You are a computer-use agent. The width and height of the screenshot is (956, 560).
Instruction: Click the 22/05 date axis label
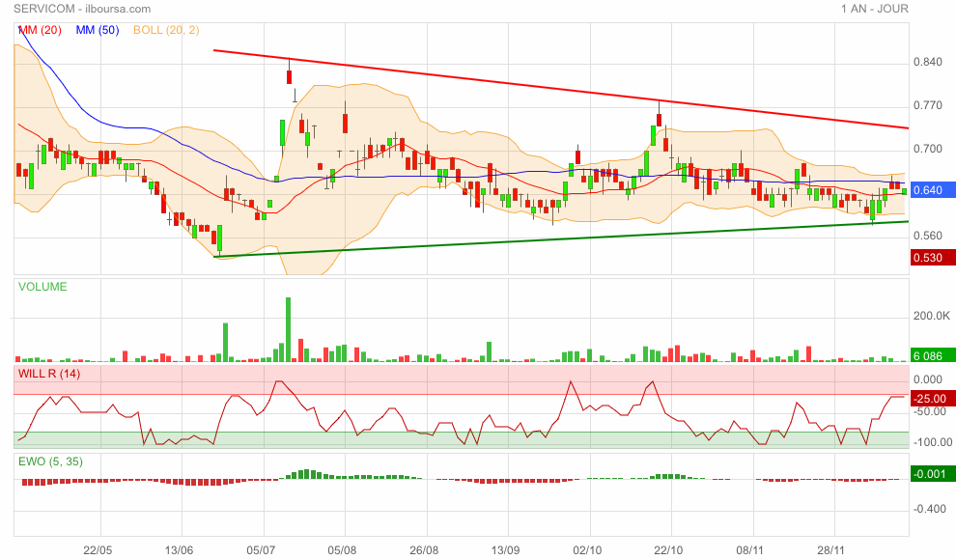pos(98,550)
